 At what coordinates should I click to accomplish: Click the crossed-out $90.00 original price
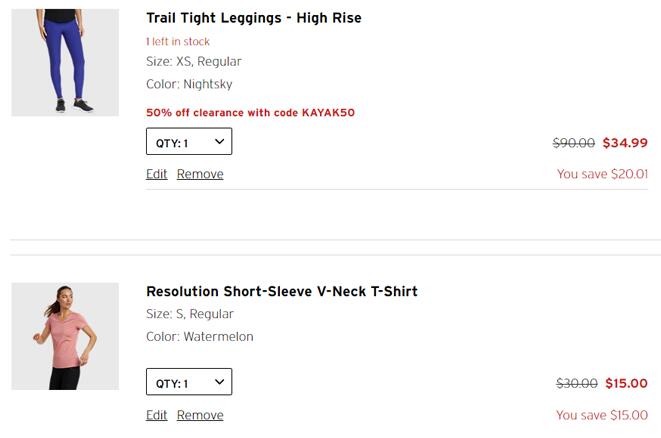pos(574,143)
